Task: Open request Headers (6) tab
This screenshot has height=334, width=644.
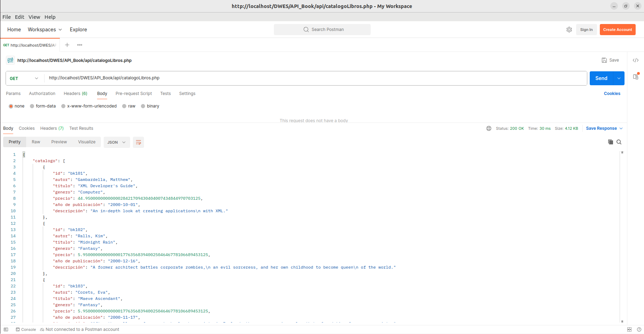Action: click(75, 94)
